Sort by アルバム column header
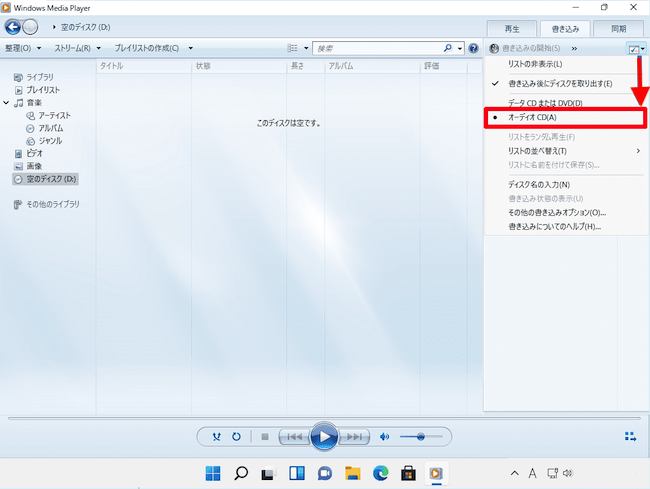The height and width of the screenshot is (489, 650). (372, 66)
